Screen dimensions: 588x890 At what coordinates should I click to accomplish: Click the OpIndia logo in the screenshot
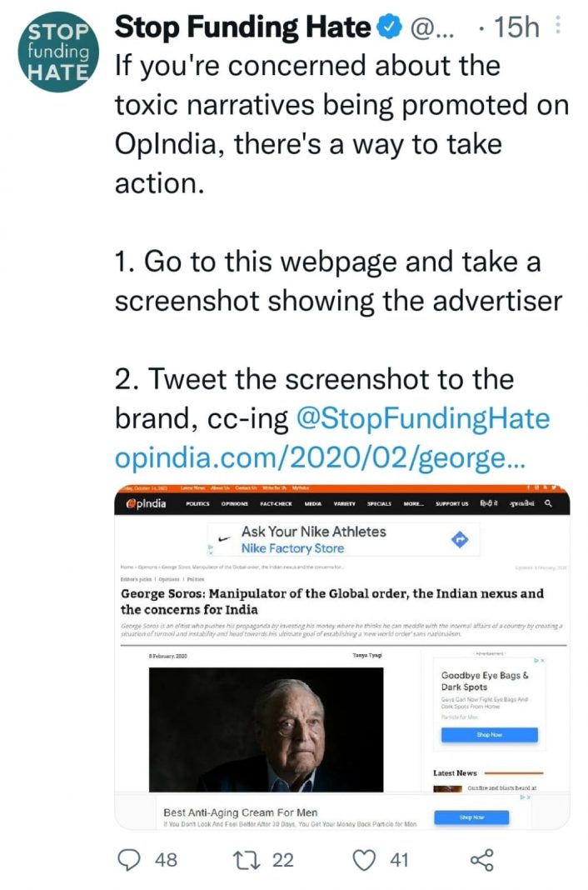pyautogui.click(x=147, y=503)
